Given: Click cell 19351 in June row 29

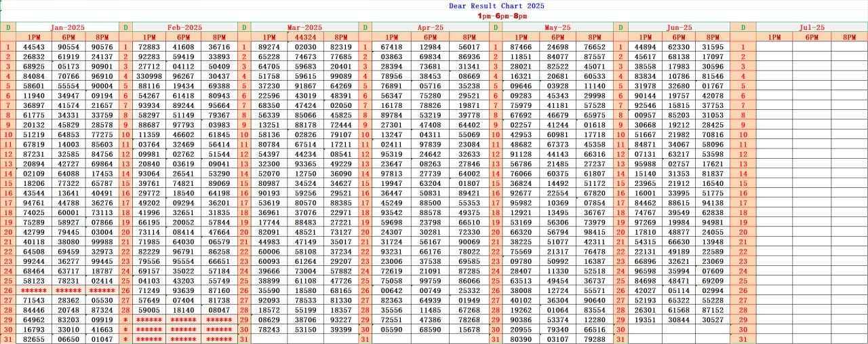Looking at the screenshot, I should pyautogui.click(x=644, y=320).
